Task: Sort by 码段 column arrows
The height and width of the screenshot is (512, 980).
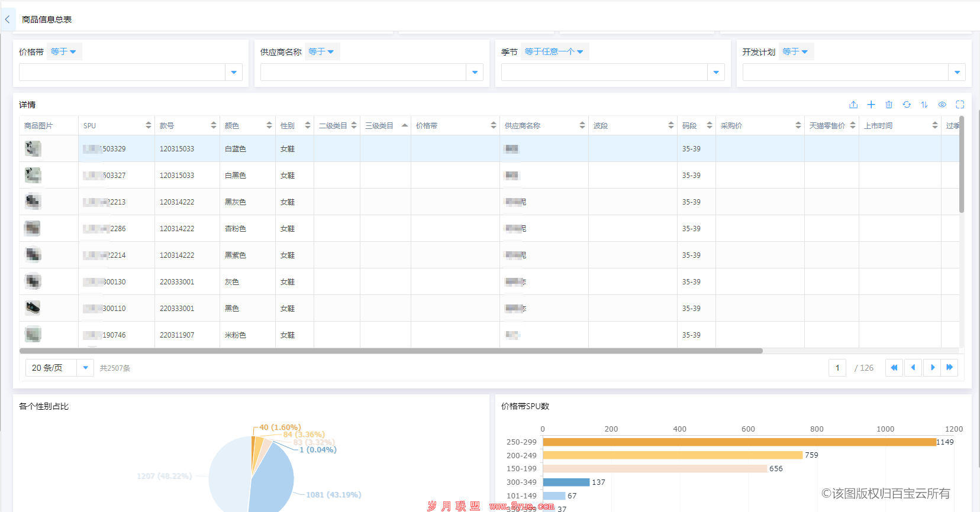Action: point(710,125)
